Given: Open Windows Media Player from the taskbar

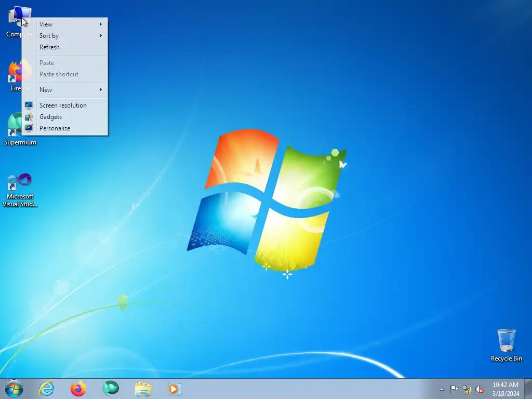Looking at the screenshot, I should [x=175, y=389].
